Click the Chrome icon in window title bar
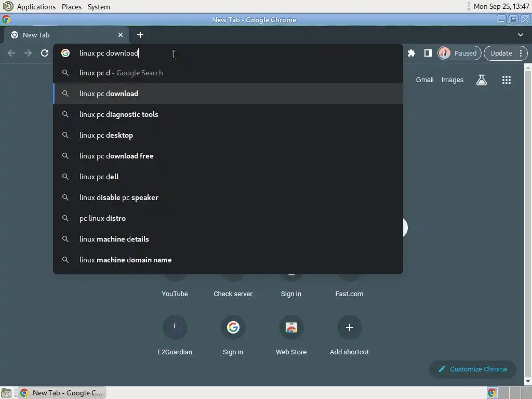Image resolution: width=532 pixels, height=399 pixels. click(6, 20)
